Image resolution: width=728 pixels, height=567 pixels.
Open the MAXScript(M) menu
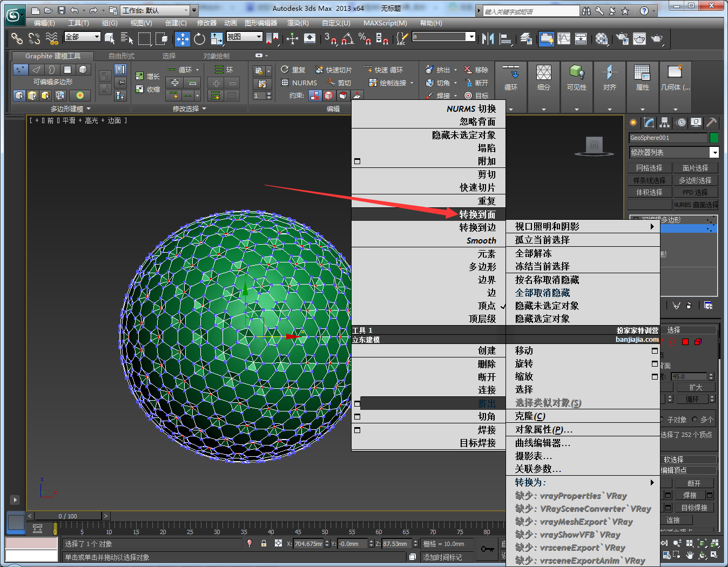point(385,23)
